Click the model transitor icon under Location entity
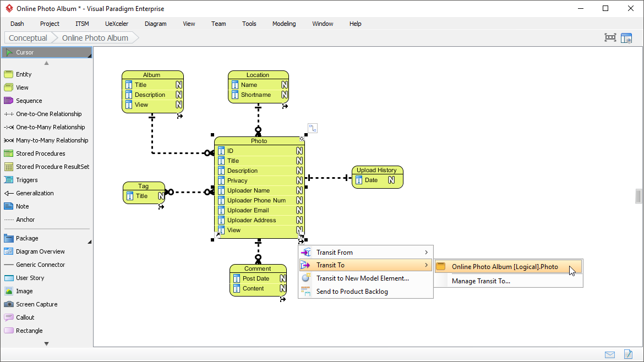 click(x=285, y=106)
